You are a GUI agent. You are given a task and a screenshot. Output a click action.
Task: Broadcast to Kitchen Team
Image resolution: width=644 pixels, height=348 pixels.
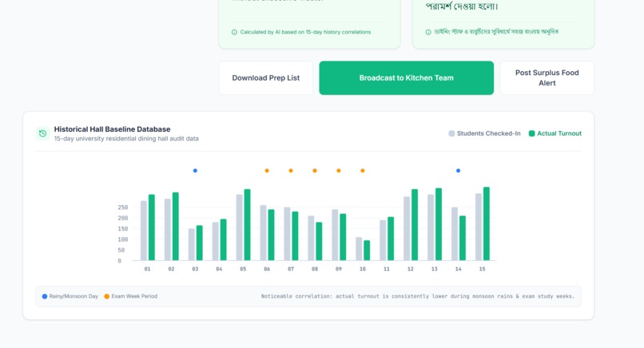pyautogui.click(x=406, y=78)
